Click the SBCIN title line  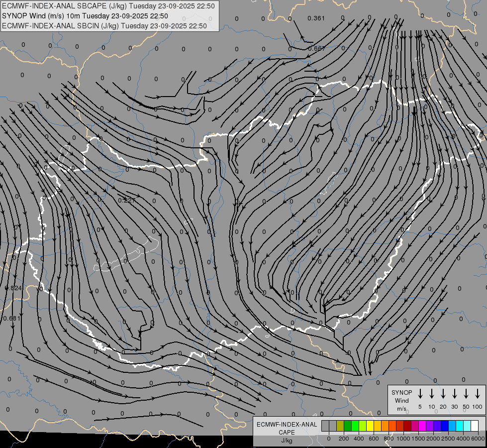104,26
